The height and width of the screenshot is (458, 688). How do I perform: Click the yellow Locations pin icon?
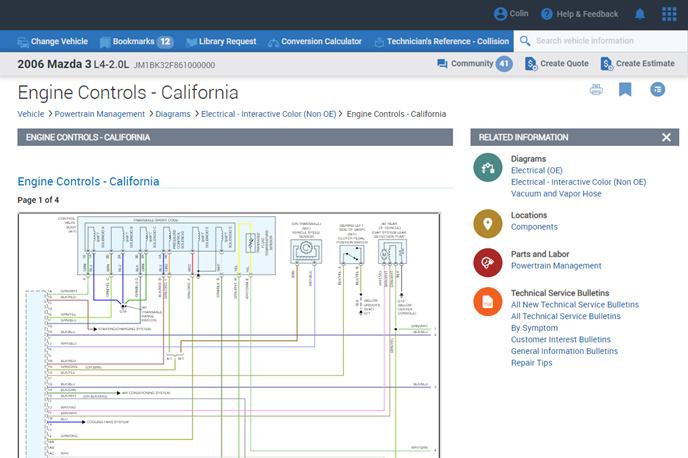point(487,224)
